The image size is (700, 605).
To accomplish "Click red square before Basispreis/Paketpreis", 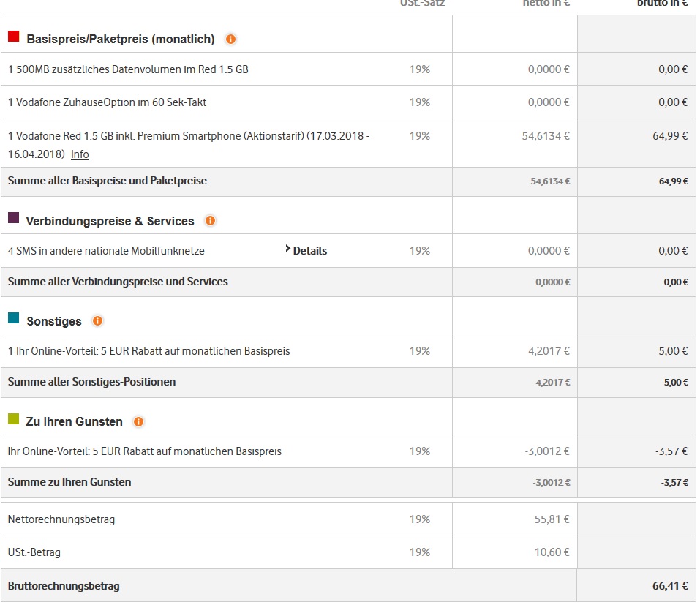I will 13,36.
